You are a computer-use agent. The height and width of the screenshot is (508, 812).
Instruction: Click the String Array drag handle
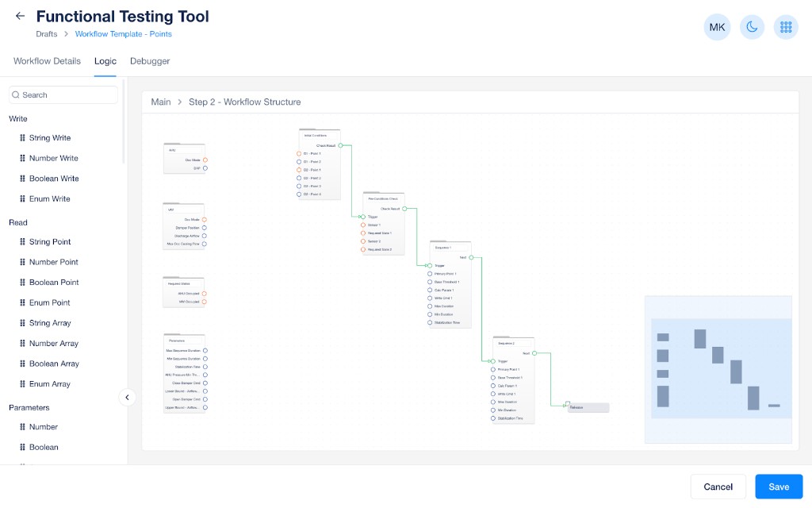pyautogui.click(x=22, y=323)
